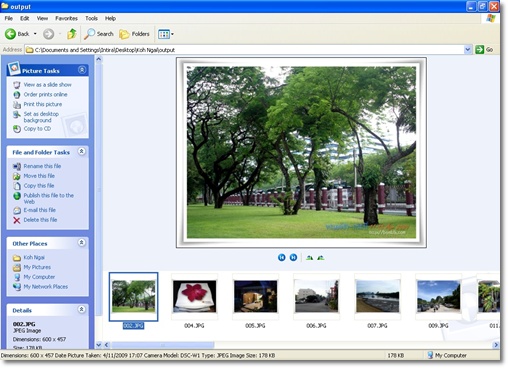508x368 pixels.
Task: Click the Order prints globe icon
Action: [17, 95]
